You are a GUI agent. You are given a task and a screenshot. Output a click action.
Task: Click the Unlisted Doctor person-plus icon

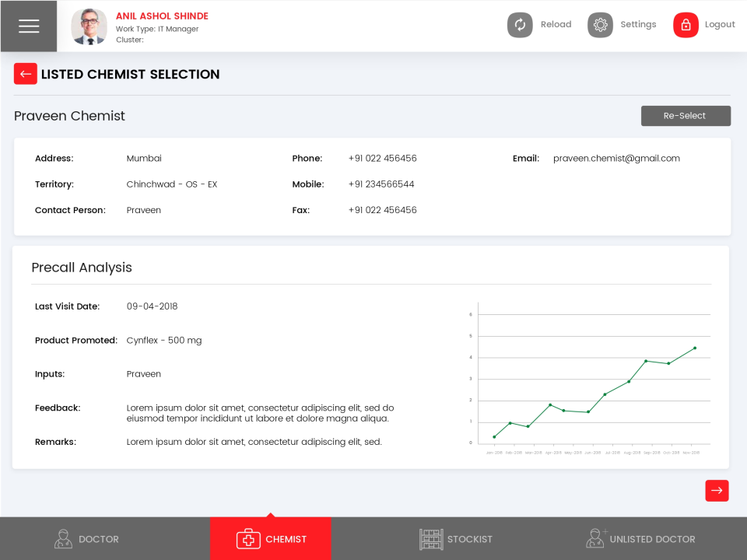595,538
